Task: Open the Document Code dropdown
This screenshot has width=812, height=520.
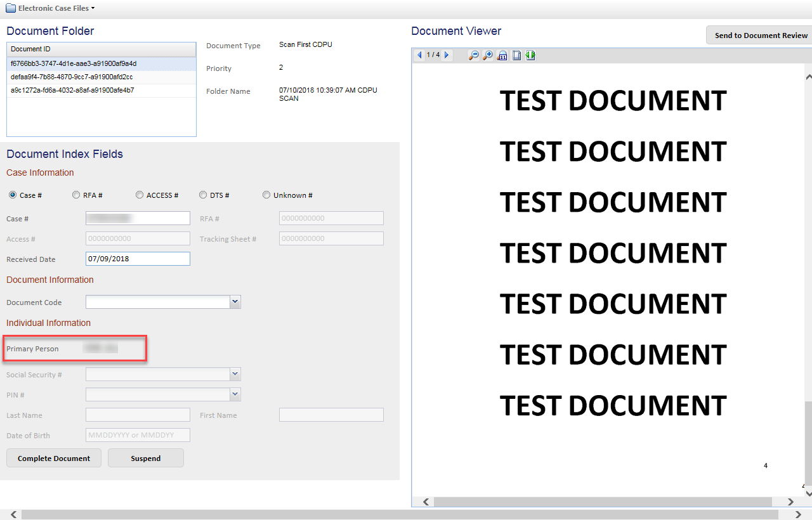Action: tap(235, 302)
